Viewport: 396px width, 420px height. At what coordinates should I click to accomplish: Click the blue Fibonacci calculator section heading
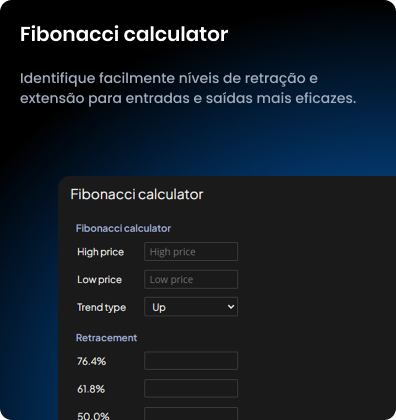123,228
